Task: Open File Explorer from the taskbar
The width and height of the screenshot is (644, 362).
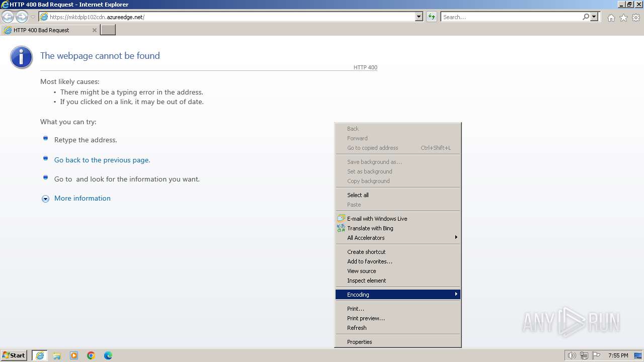Action: [57, 355]
